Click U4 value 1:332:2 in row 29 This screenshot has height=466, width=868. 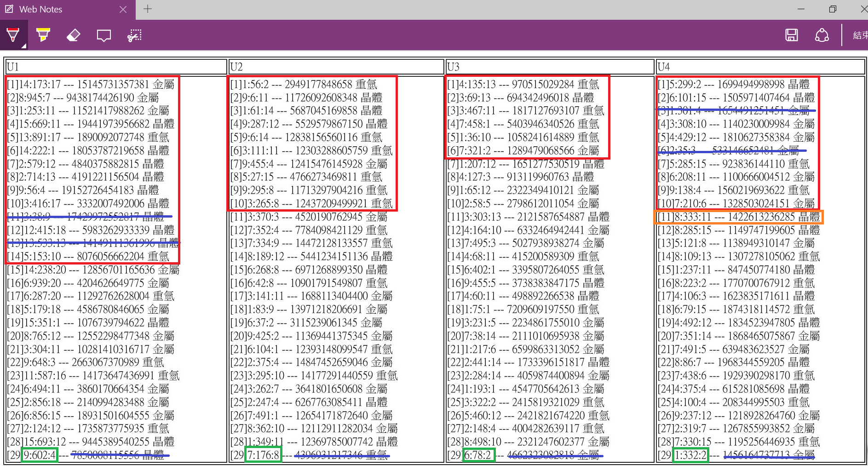coord(690,455)
